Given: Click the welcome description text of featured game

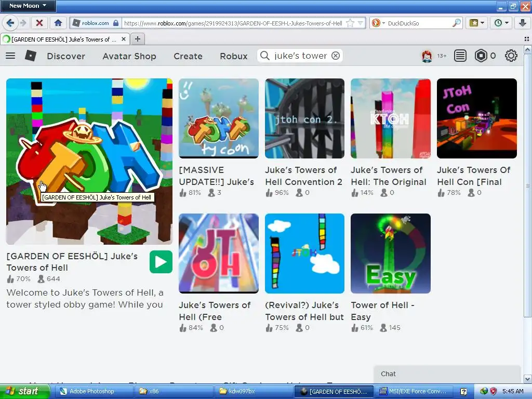Looking at the screenshot, I should tap(85, 298).
